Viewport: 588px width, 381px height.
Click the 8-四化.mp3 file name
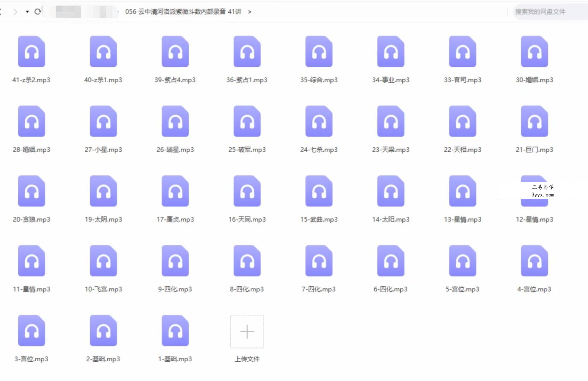[x=247, y=289]
